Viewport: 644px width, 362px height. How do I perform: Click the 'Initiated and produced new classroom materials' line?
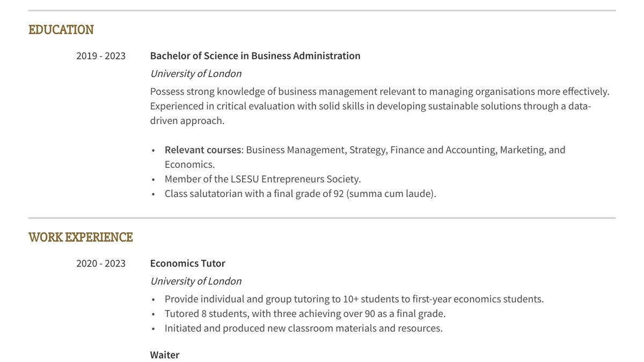pyautogui.click(x=303, y=328)
